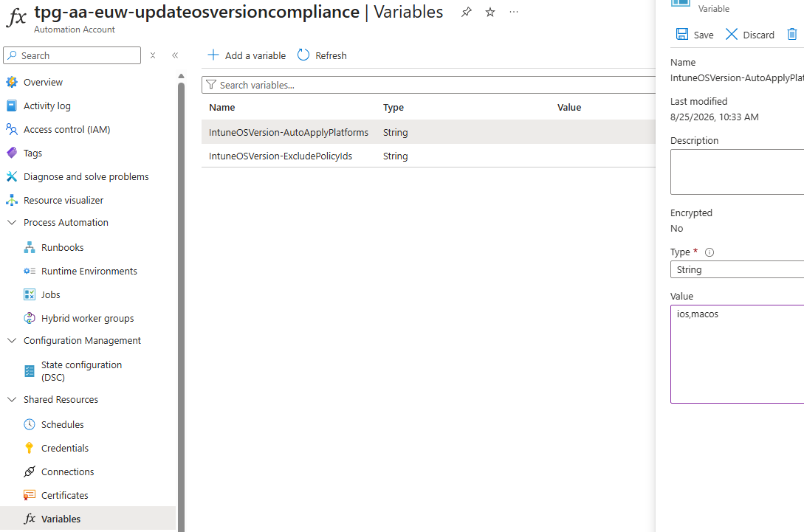The height and width of the screenshot is (532, 804).
Task: Collapse the Configuration Management section
Action: pos(12,340)
